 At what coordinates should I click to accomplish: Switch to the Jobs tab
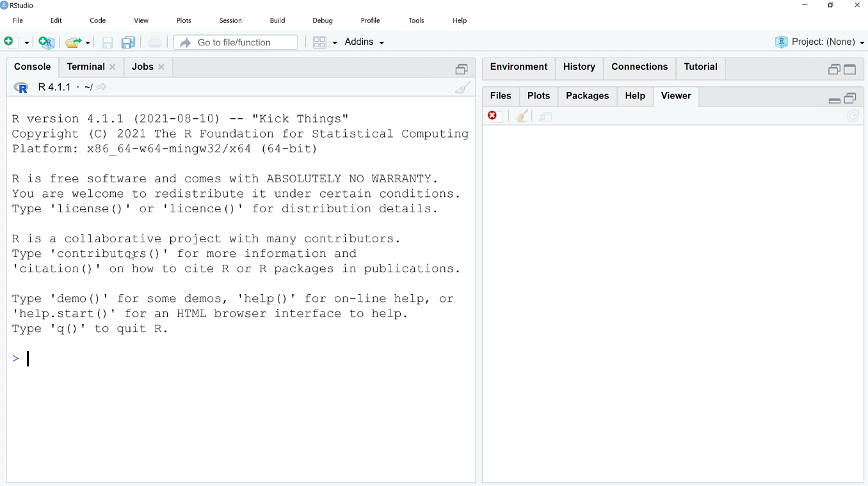point(142,67)
